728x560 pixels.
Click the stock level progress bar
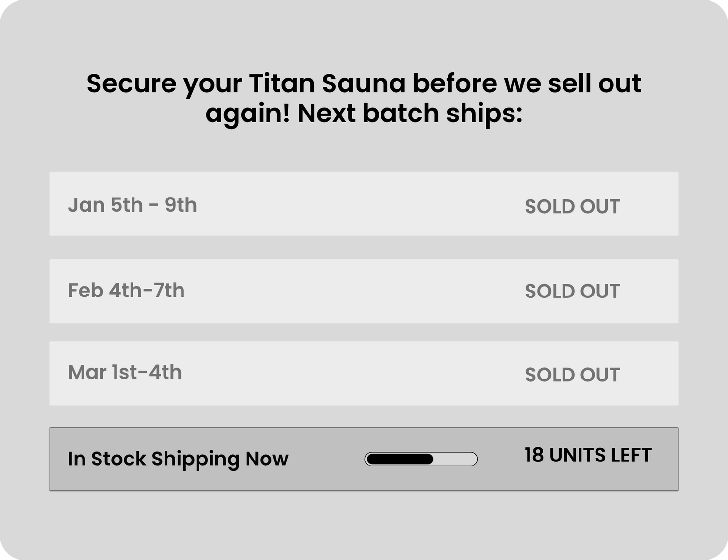pyautogui.click(x=421, y=459)
